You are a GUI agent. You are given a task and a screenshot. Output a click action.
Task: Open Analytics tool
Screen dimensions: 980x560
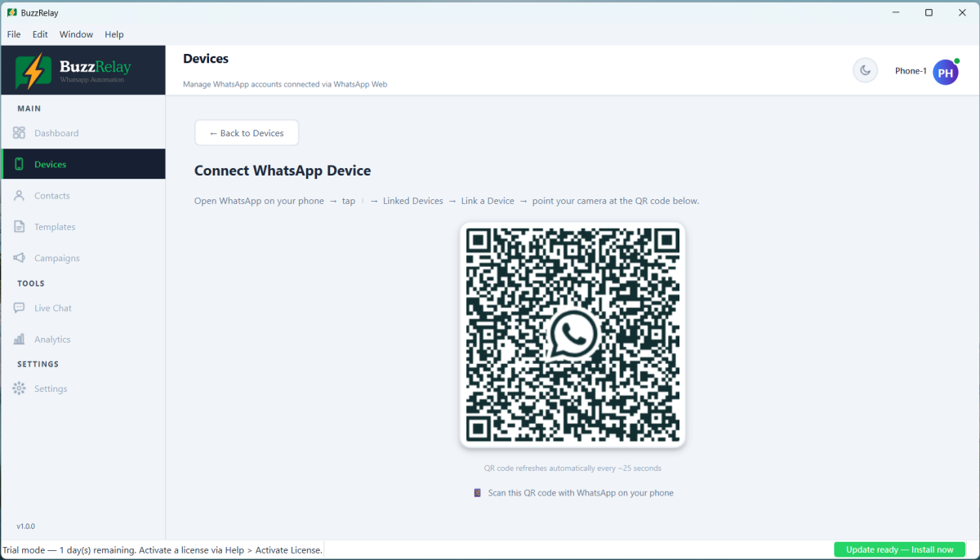coord(83,339)
